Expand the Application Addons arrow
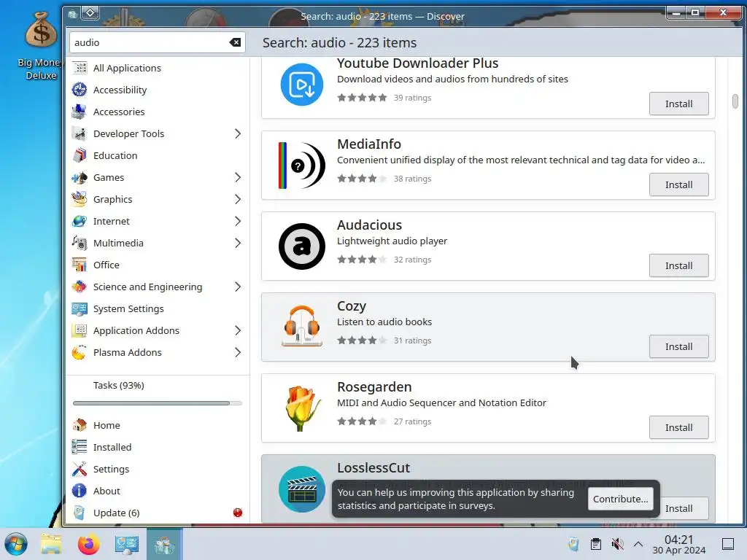747x560 pixels. click(238, 331)
